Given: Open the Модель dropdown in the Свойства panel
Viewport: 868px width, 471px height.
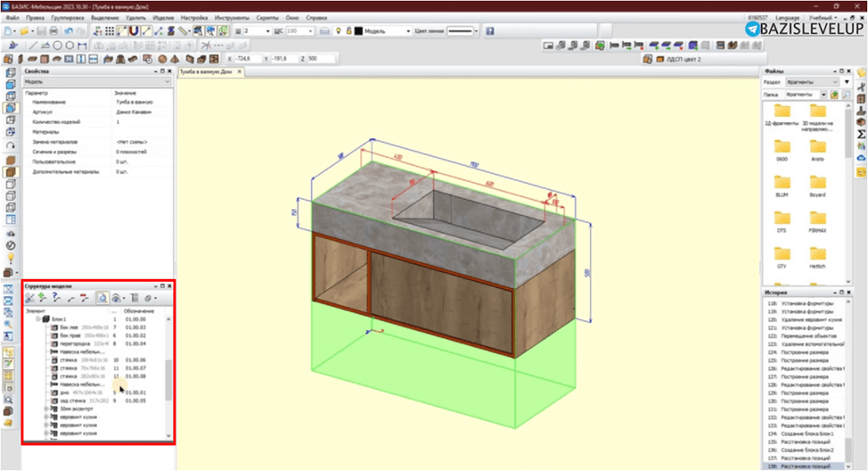Looking at the screenshot, I should click(97, 81).
